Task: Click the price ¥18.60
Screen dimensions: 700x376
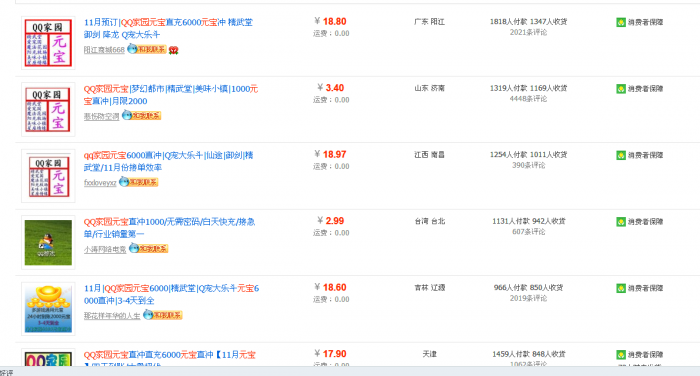Action: pyautogui.click(x=330, y=288)
